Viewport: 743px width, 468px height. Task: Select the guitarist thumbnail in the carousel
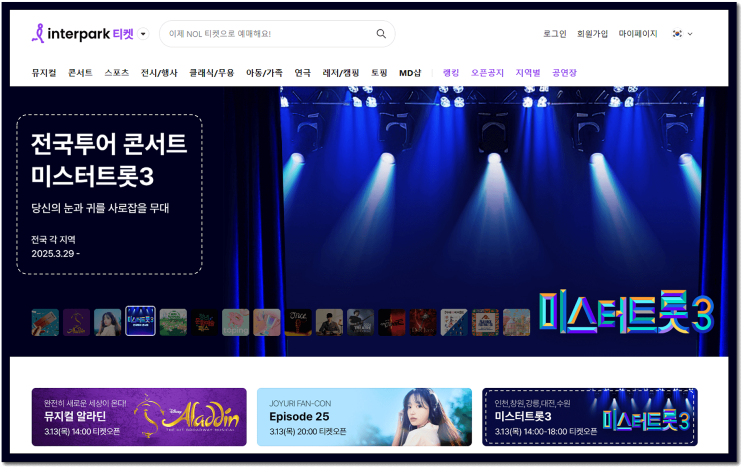coord(361,322)
